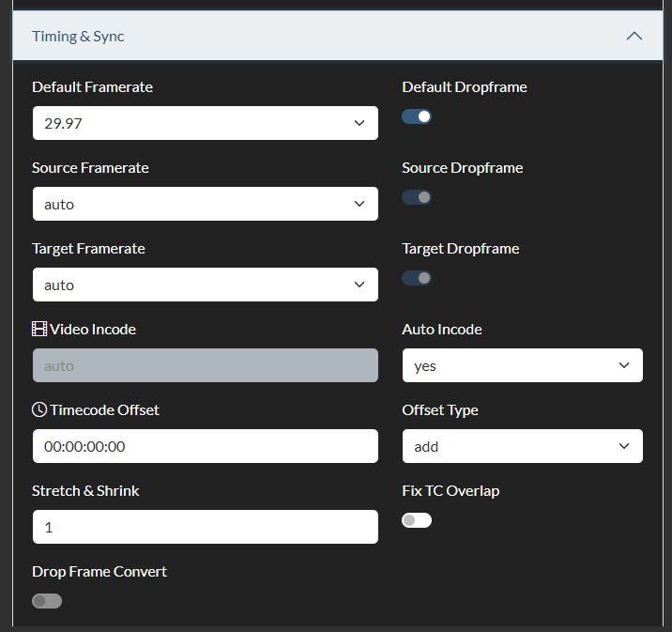Focus the Timecode Offset input field
This screenshot has width=672, height=632.
point(206,446)
